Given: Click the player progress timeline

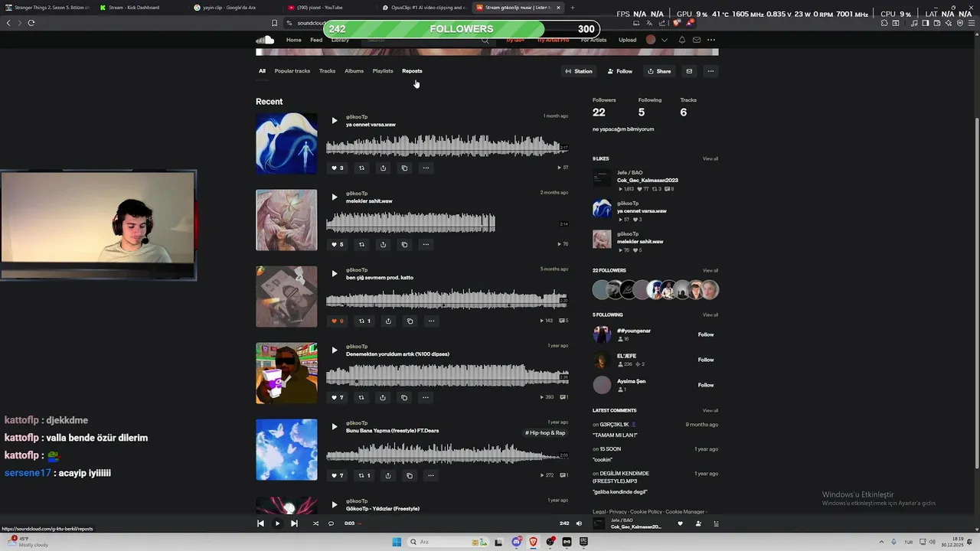Looking at the screenshot, I should pyautogui.click(x=456, y=523).
